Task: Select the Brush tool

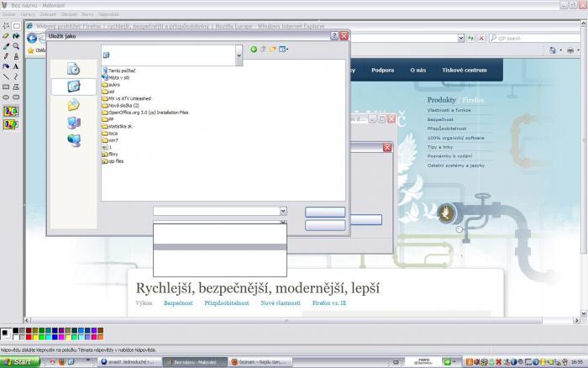Action: (16, 56)
